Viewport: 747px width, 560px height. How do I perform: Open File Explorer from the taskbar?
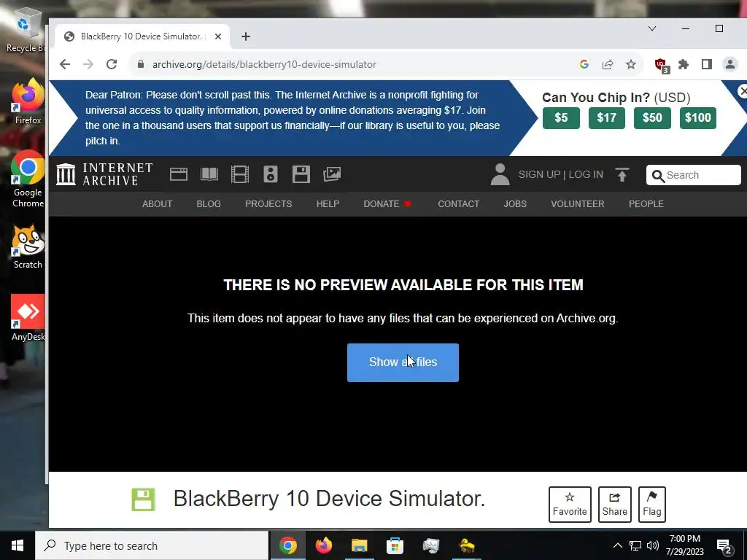pyautogui.click(x=359, y=545)
